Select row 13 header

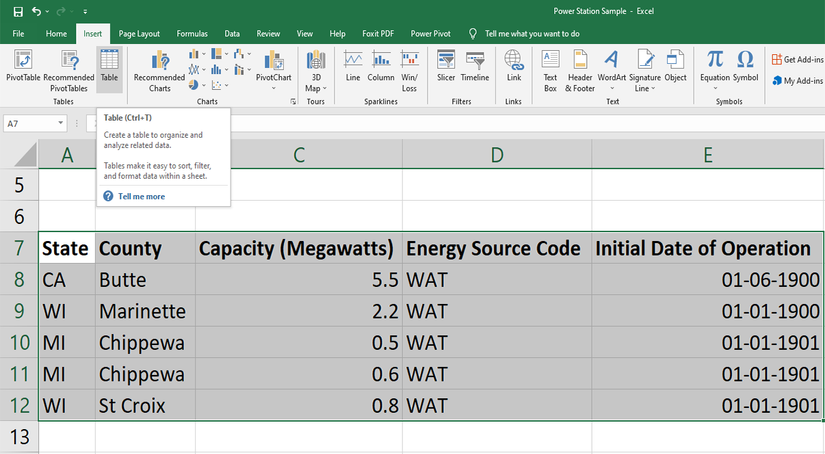[x=19, y=437]
